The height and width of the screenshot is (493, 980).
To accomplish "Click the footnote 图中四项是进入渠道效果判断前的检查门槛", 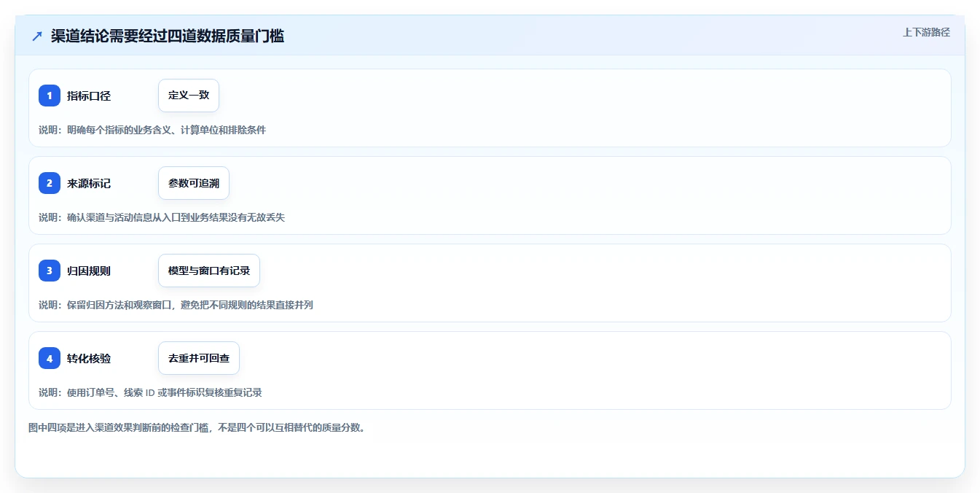I will (x=119, y=427).
